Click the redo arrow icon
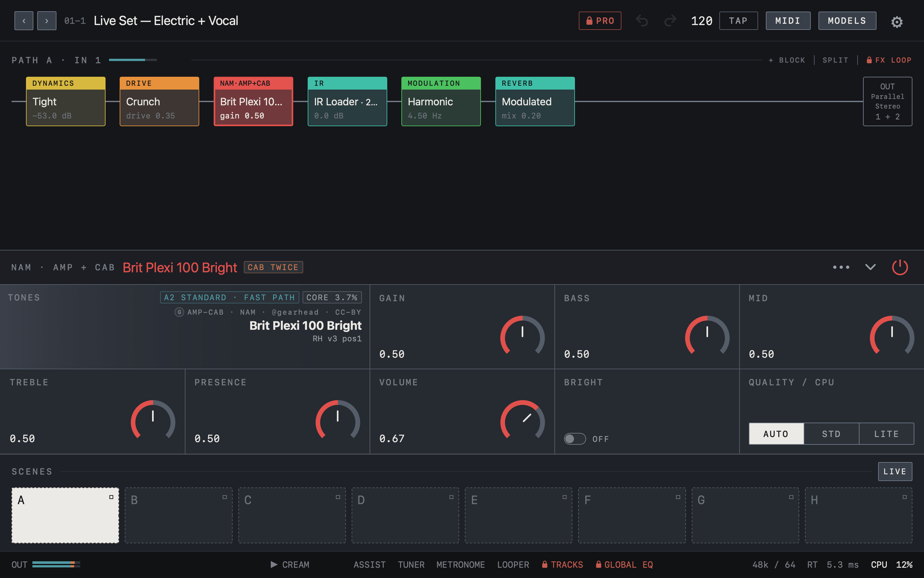The width and height of the screenshot is (924, 578). pos(670,21)
